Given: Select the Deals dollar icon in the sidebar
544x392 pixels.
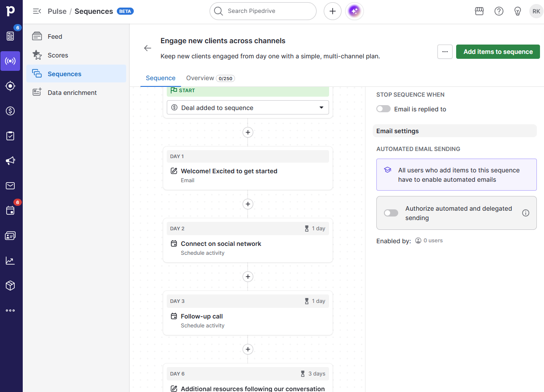Looking at the screenshot, I should (11, 111).
